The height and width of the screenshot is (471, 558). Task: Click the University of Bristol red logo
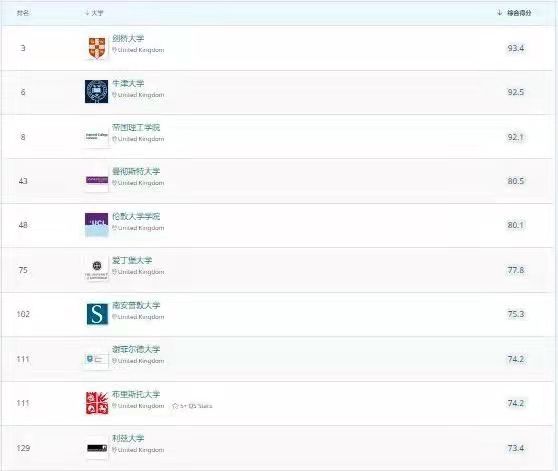pos(97,403)
